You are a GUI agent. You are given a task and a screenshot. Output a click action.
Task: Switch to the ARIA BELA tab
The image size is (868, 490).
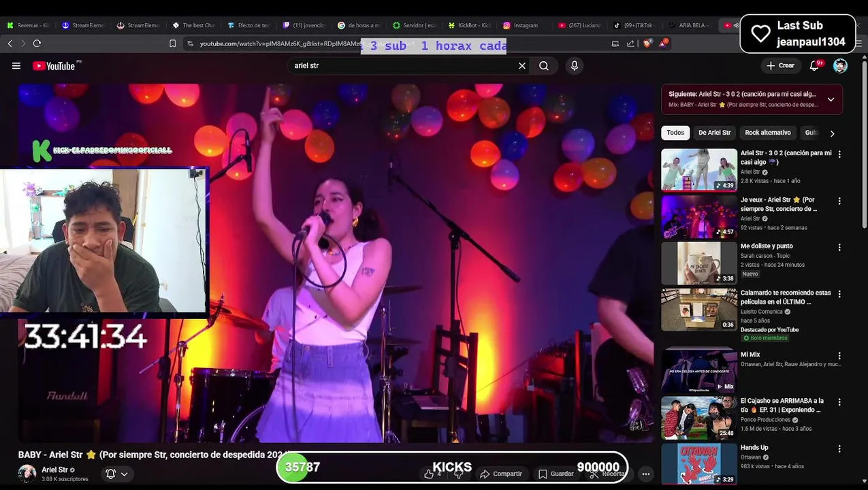point(690,25)
